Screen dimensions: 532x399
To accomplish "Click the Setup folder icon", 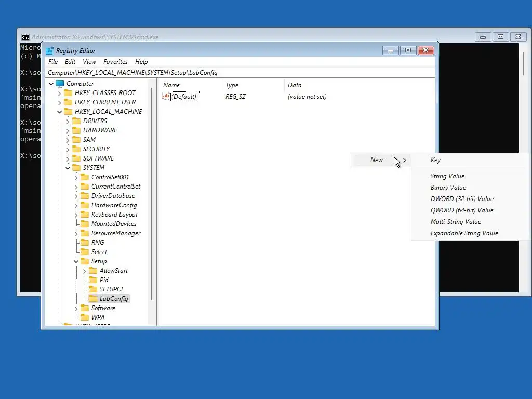I will [x=85, y=261].
